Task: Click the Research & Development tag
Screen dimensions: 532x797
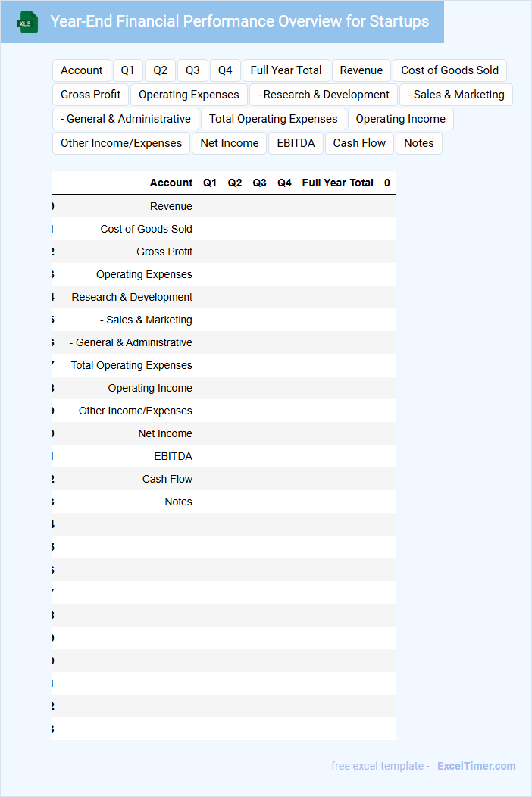Action: (x=324, y=95)
